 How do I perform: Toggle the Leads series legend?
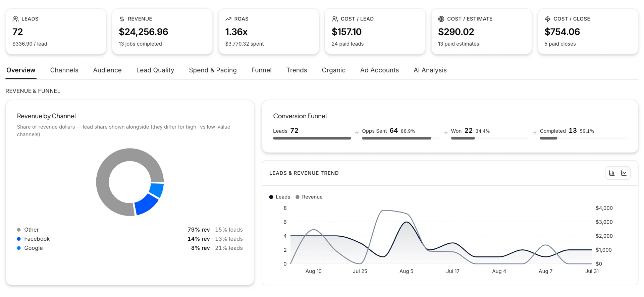[x=280, y=197]
